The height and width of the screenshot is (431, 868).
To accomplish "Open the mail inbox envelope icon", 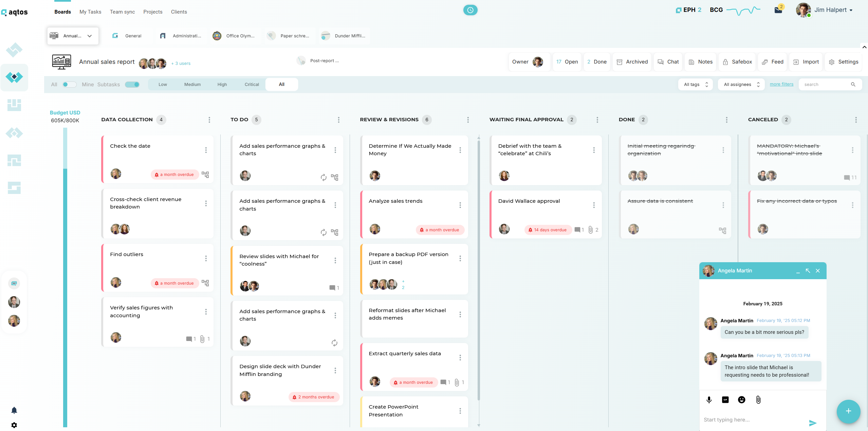I will (778, 10).
